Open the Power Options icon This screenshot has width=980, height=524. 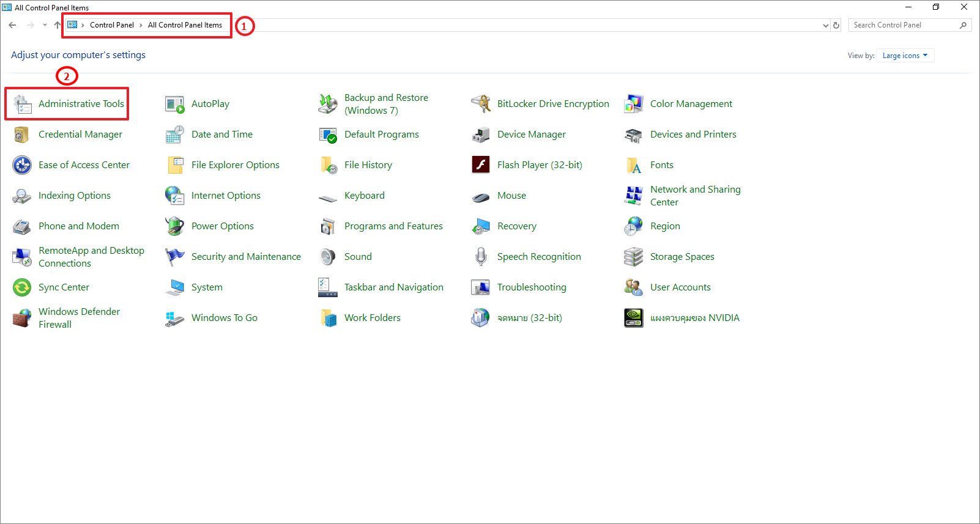175,226
